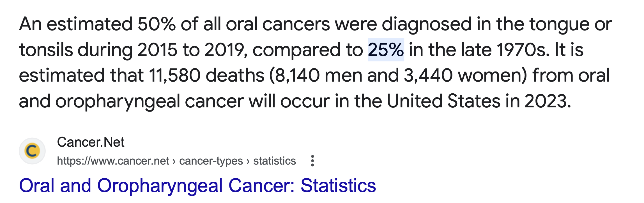Click the Cancer.Net circular favicon
Viewport: 644px width, 203px height.
pyautogui.click(x=32, y=151)
